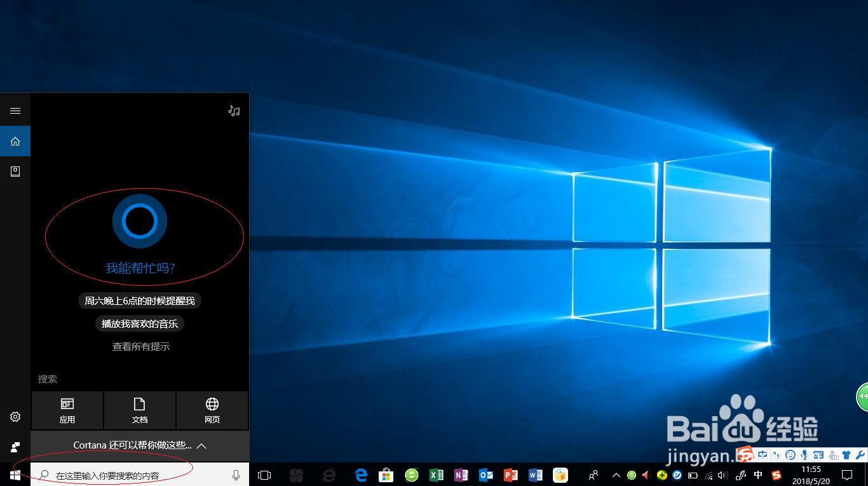
Task: Click the music recognition icon
Action: (234, 111)
